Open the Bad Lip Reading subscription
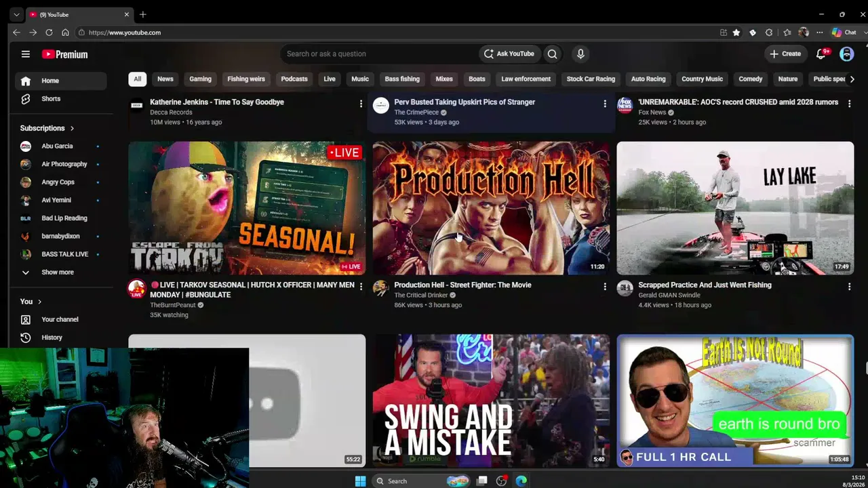Image resolution: width=868 pixels, height=488 pixels. 60,218
